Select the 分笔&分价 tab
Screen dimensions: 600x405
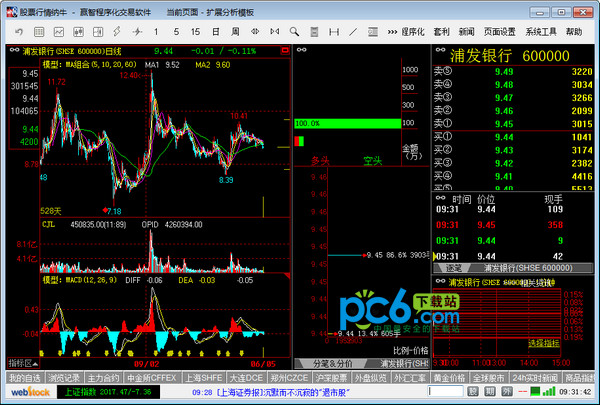333,363
